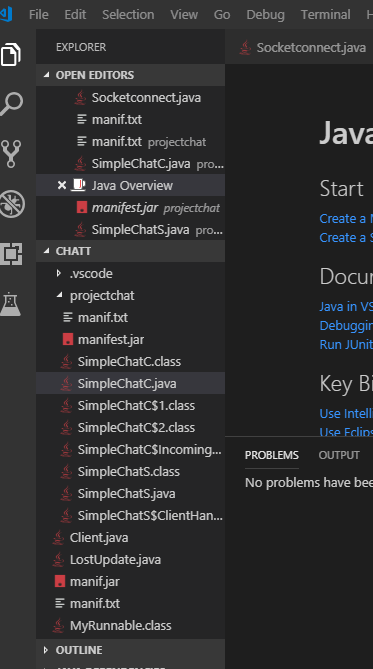Open the Edit menu
This screenshot has width=373, height=669.
tap(75, 15)
